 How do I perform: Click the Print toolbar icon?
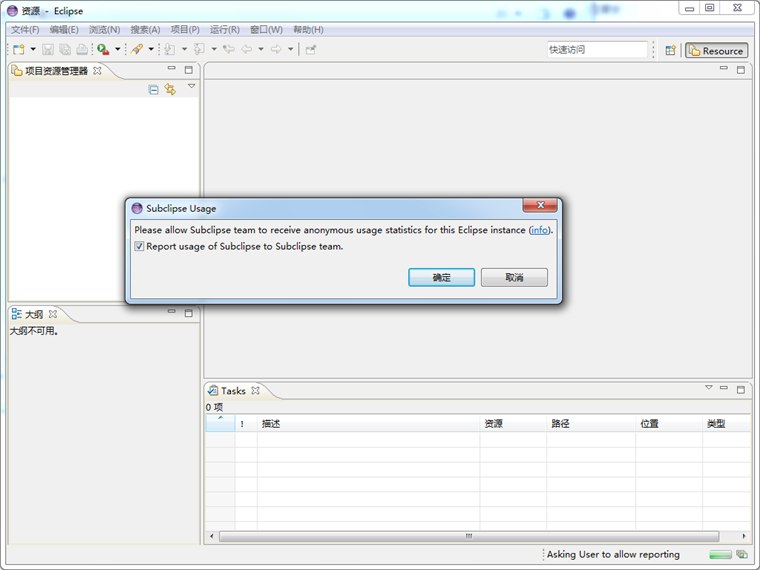coord(81,49)
